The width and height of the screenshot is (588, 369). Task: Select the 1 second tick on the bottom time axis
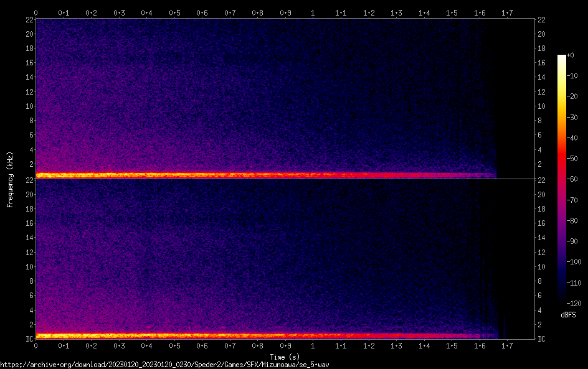(x=313, y=346)
